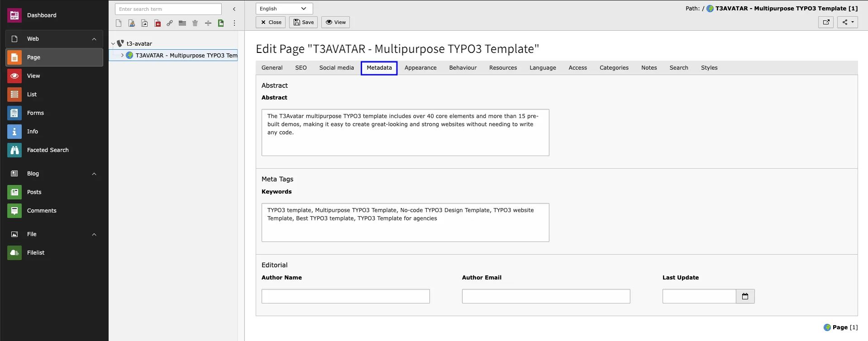Click the menu separator icon in tree toolbar
Viewport: 868px width, 341px height.
[x=208, y=23]
